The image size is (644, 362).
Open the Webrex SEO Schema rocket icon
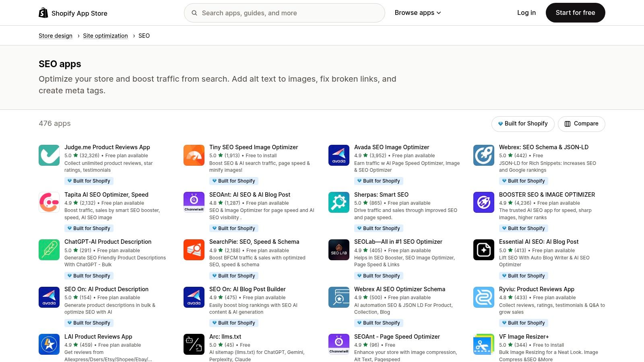(x=483, y=155)
